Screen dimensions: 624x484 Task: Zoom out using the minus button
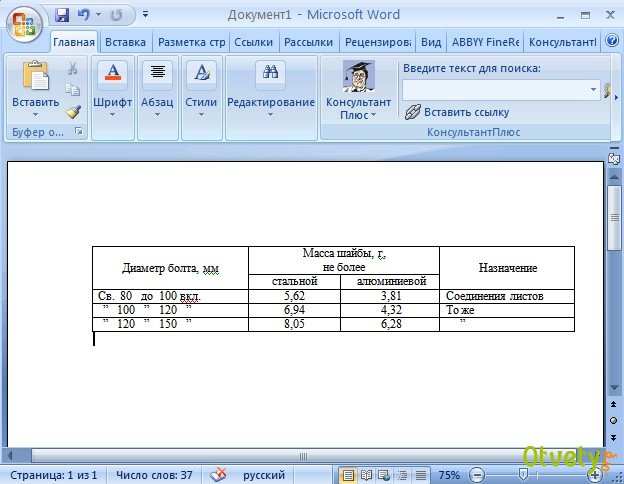click(x=478, y=475)
